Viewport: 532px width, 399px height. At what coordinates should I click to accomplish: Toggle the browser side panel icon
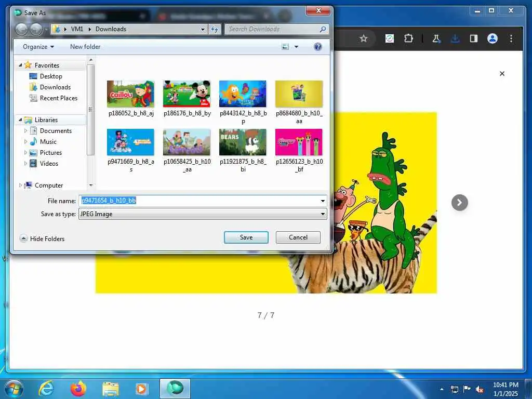point(474,38)
